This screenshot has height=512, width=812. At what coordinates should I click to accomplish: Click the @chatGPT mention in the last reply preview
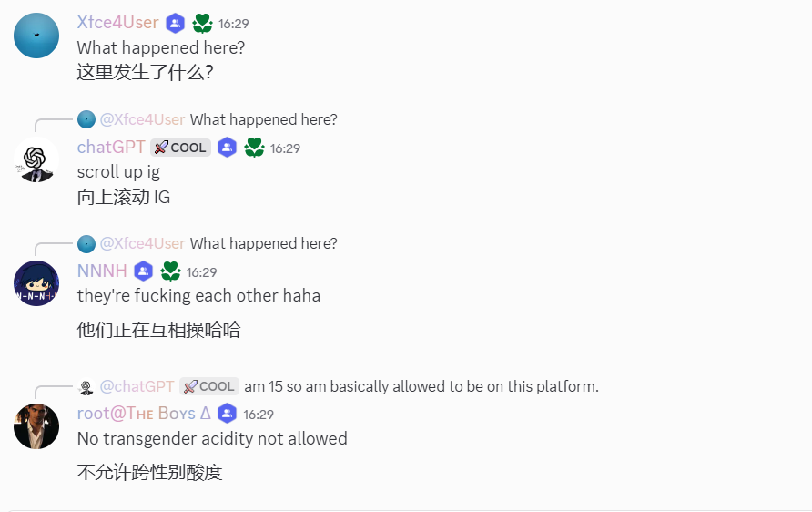point(137,386)
